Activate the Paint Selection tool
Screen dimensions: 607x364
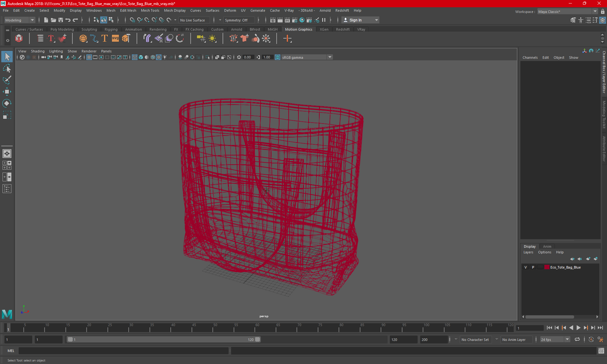click(7, 80)
